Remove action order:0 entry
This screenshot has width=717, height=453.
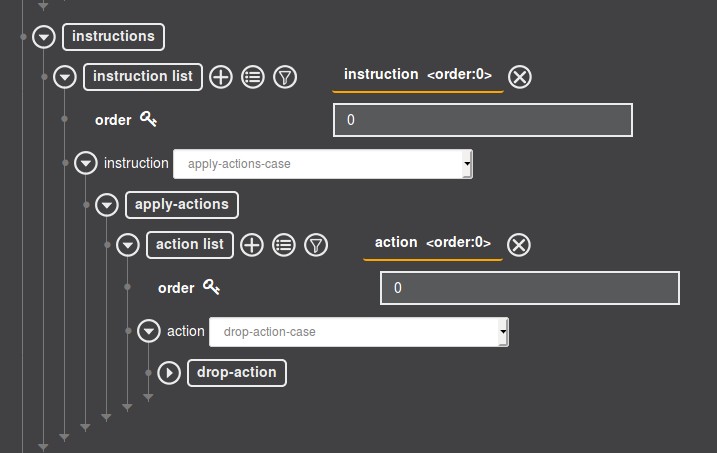519,244
